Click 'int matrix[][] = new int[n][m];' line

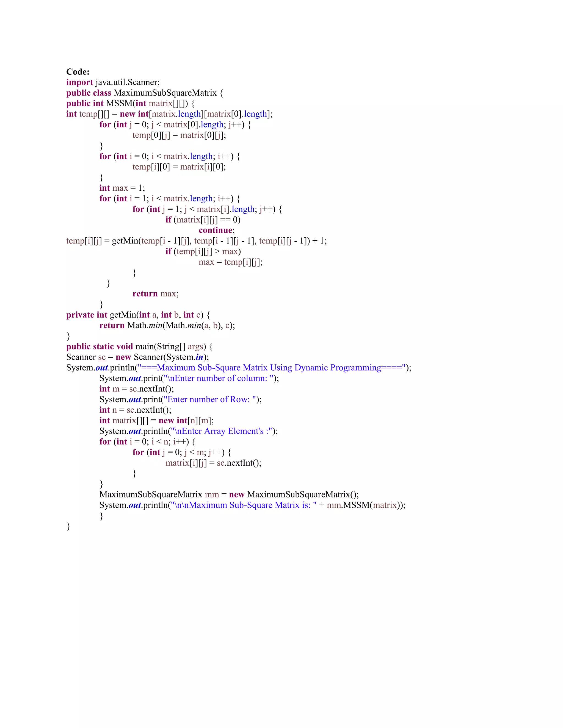pos(156,421)
